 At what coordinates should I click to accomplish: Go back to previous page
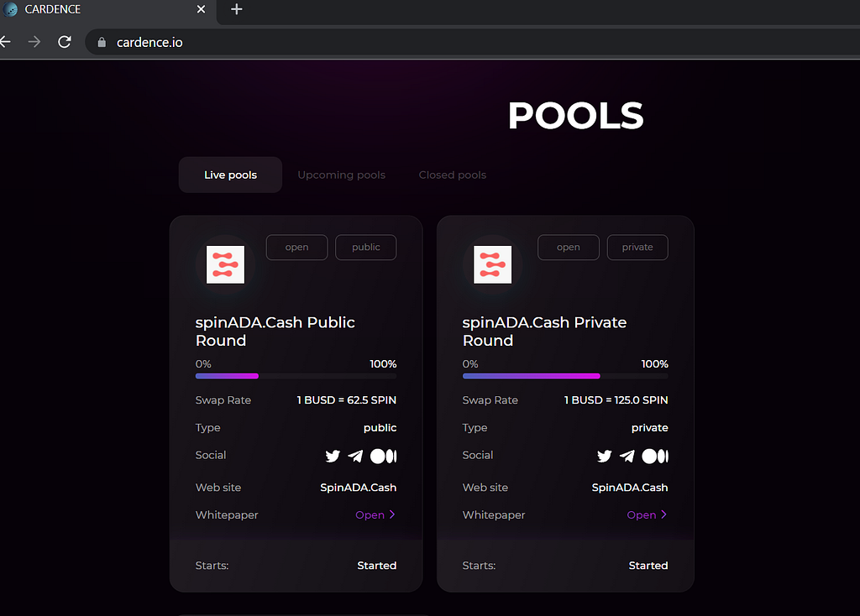[6, 42]
